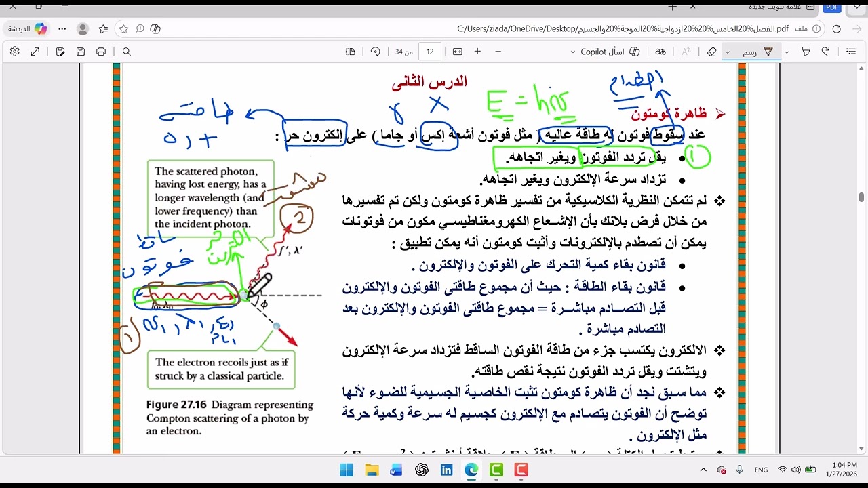Open Edge Settings and more menu
Viewport: 868px width, 488px height.
click(62, 29)
